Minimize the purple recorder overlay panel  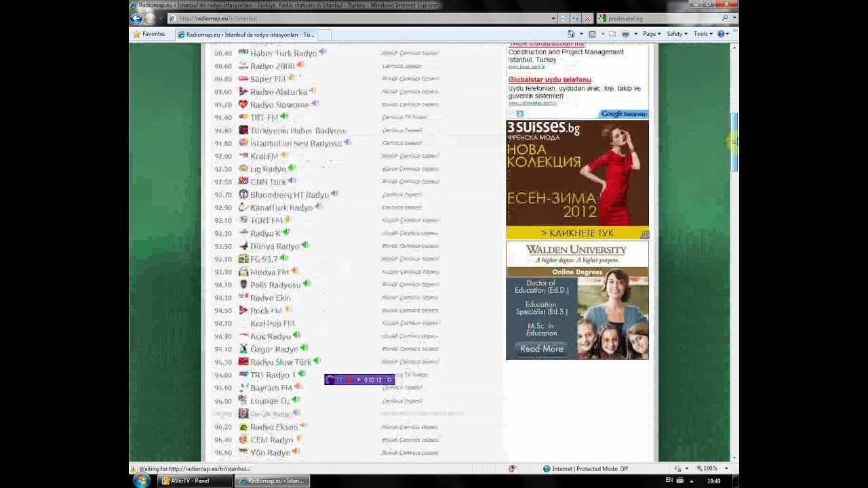pyautogui.click(x=389, y=380)
